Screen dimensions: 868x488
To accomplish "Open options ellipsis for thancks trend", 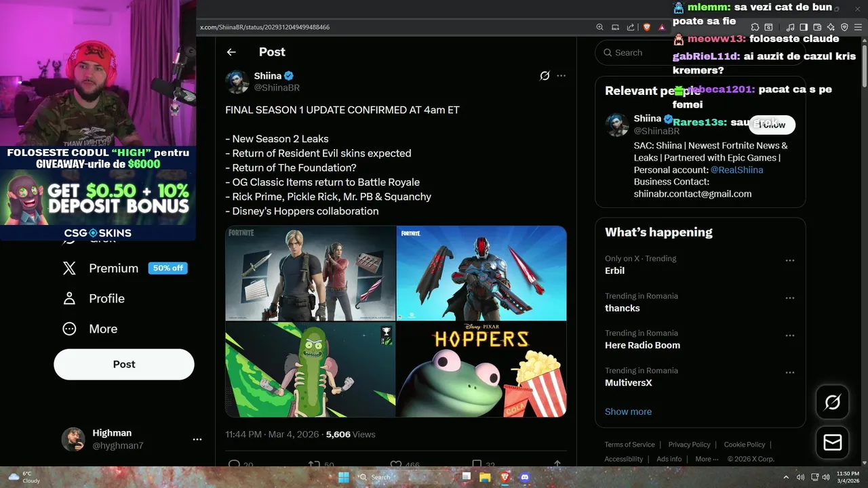I will [790, 298].
